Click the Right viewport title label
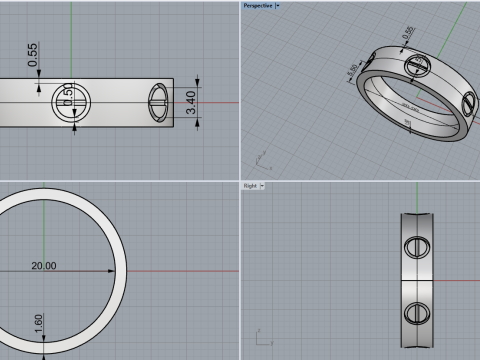Screen dimensions: 480x360 tap(250, 186)
